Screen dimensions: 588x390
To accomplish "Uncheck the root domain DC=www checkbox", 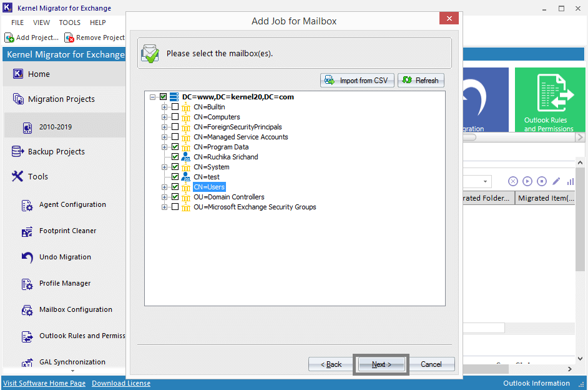I will click(163, 96).
